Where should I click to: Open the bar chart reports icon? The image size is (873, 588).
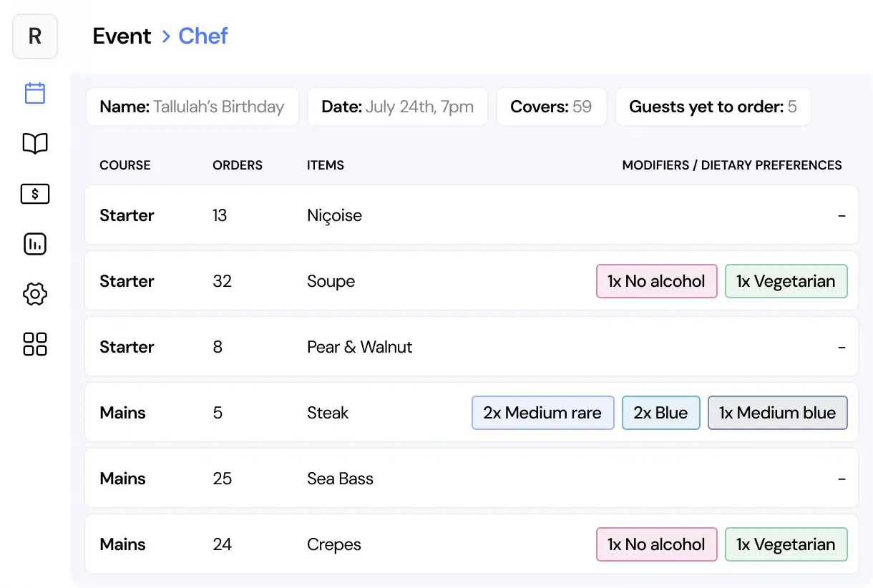pyautogui.click(x=35, y=244)
